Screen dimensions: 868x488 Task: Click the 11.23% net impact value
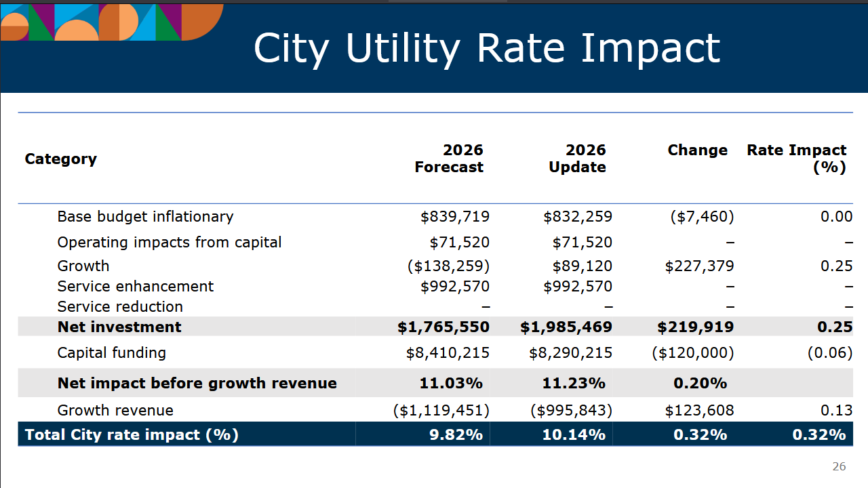click(x=573, y=384)
